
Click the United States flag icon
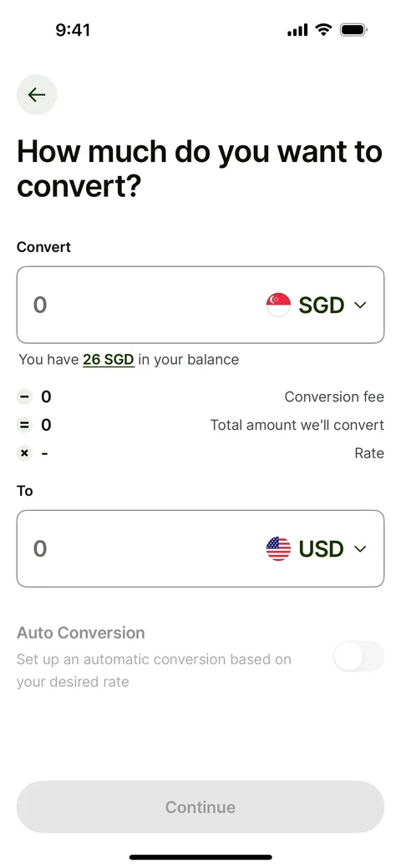click(278, 548)
